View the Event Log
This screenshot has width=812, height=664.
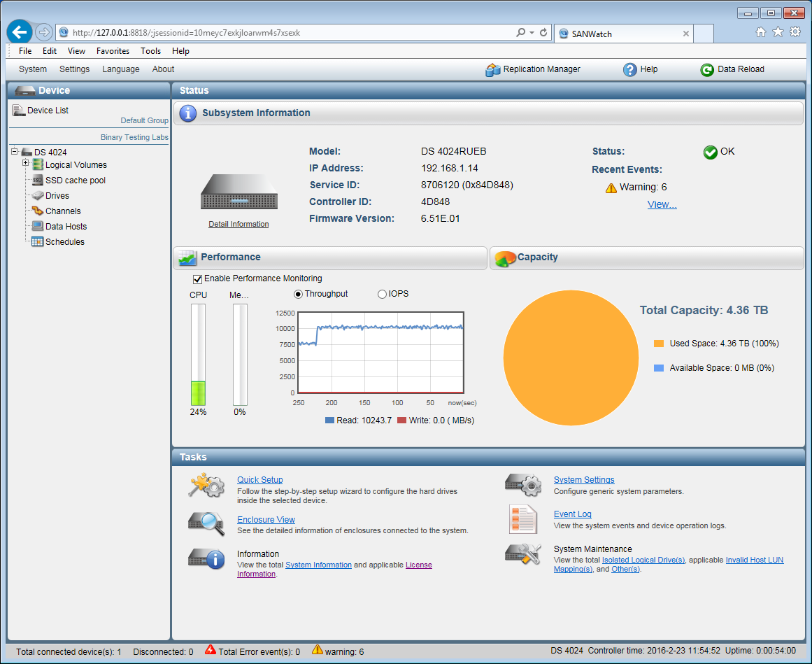(572, 514)
